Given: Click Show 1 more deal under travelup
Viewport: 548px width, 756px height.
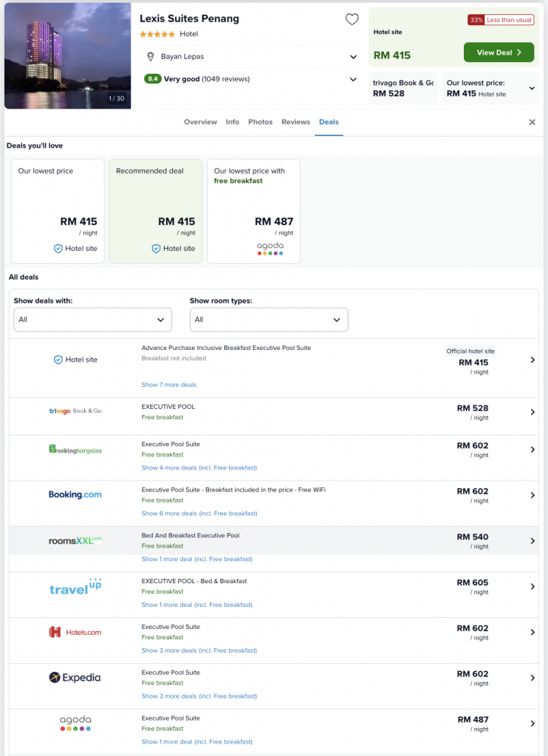Looking at the screenshot, I should [x=196, y=605].
